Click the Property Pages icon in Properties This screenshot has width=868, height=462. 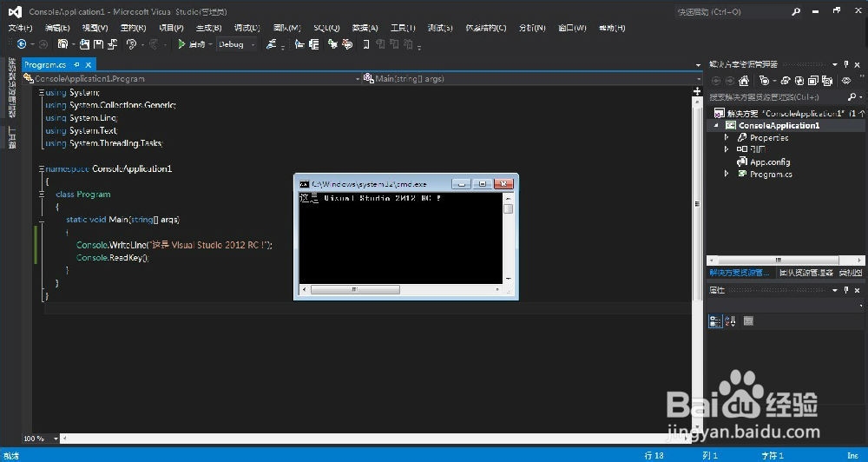coord(748,320)
